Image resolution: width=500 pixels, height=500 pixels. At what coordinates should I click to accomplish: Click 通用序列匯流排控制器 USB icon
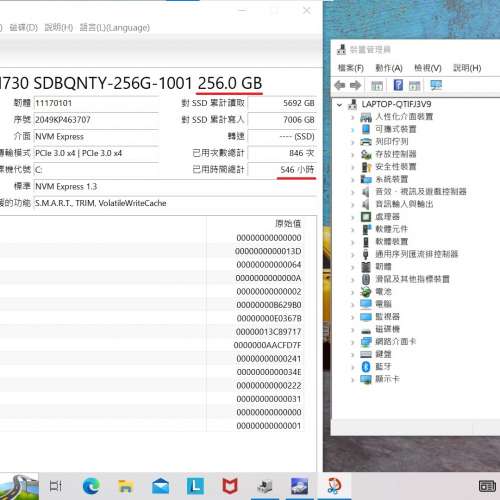point(366,254)
